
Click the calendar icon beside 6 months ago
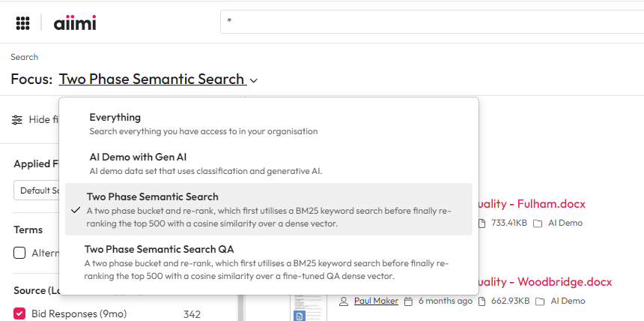[x=408, y=301]
